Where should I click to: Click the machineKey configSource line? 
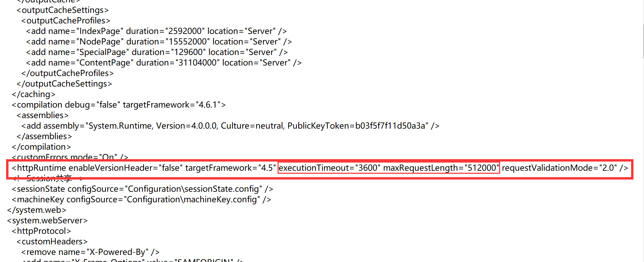click(141, 200)
